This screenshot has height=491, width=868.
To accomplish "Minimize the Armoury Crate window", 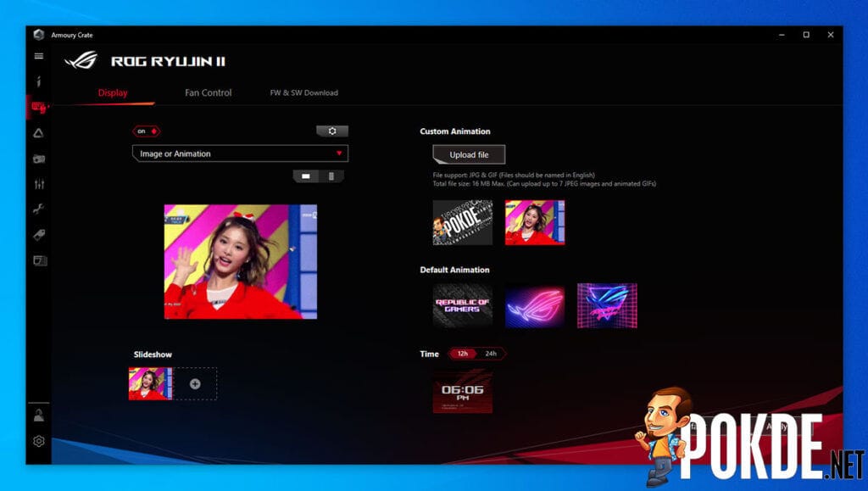I will 782,35.
